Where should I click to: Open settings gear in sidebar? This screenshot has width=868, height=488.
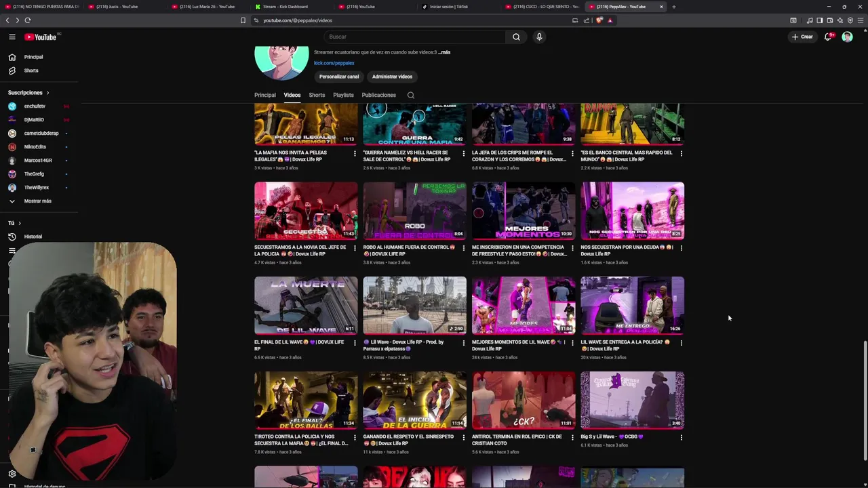[x=12, y=474]
